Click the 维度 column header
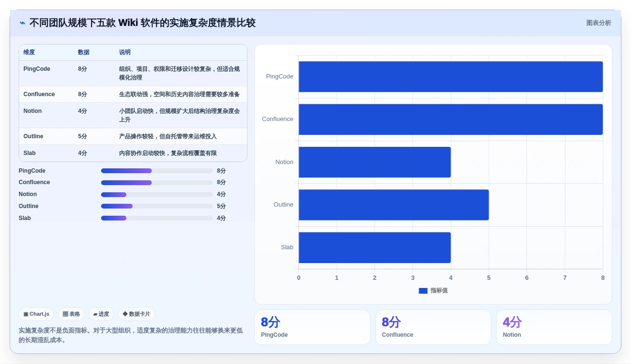 [x=29, y=53]
